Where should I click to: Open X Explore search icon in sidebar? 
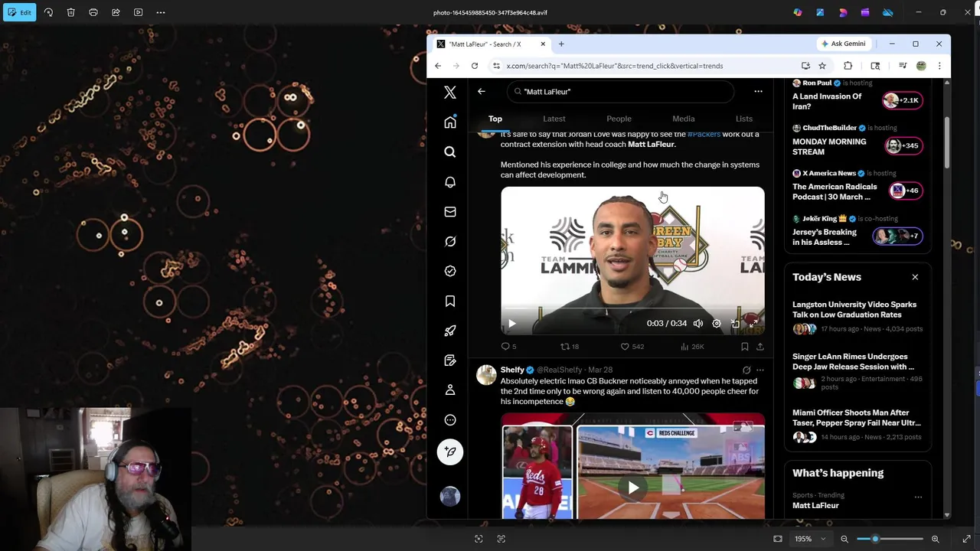coord(450,152)
